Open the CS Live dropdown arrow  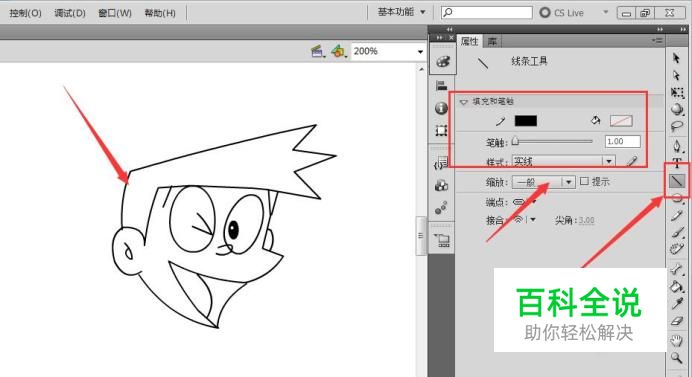coord(606,12)
